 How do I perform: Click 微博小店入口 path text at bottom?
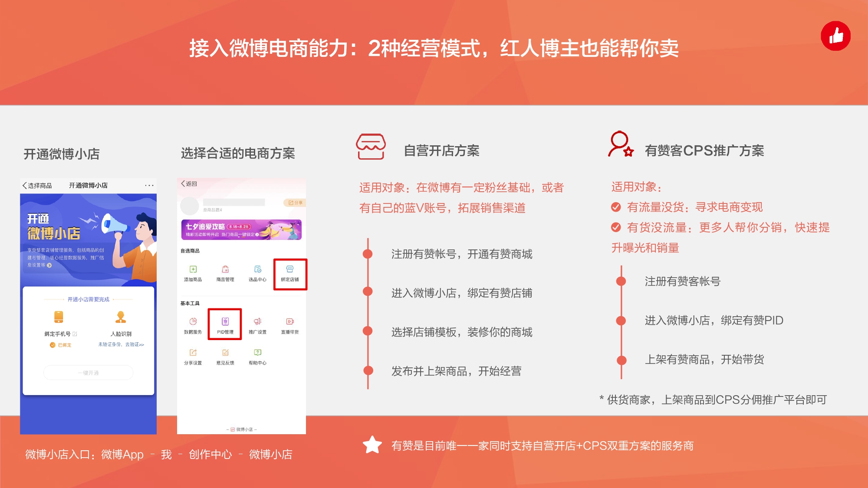(x=159, y=455)
